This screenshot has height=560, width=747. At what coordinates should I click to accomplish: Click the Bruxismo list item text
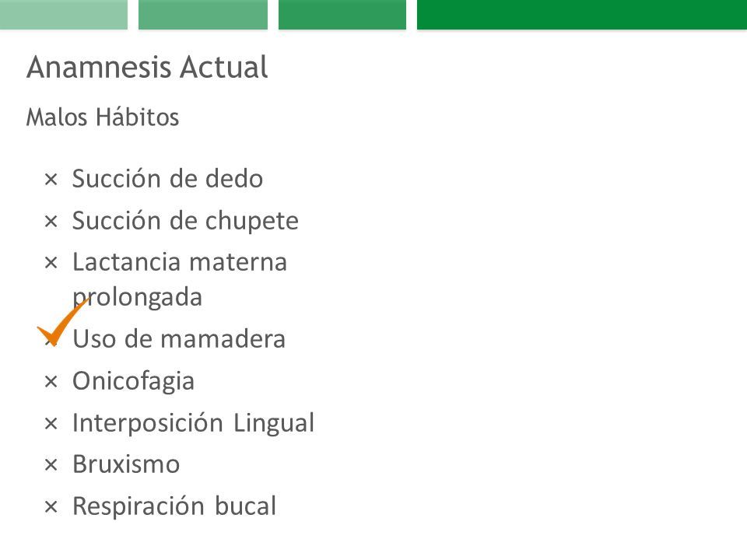pyautogui.click(x=126, y=464)
